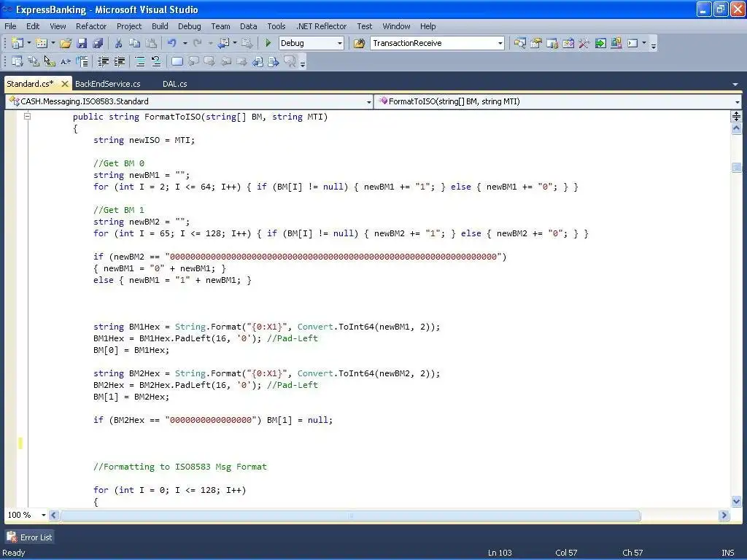Open the Tools menu
This screenshot has height=560, width=747.
(276, 26)
